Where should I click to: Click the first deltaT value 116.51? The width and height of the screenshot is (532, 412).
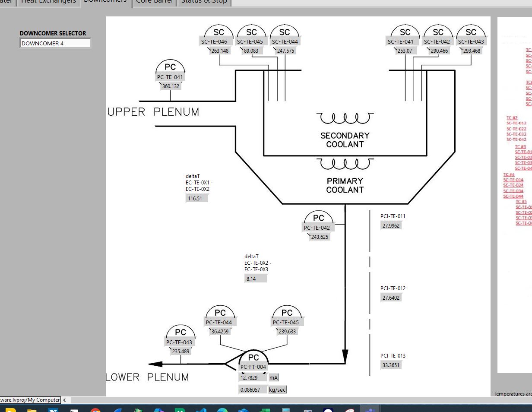(x=196, y=198)
